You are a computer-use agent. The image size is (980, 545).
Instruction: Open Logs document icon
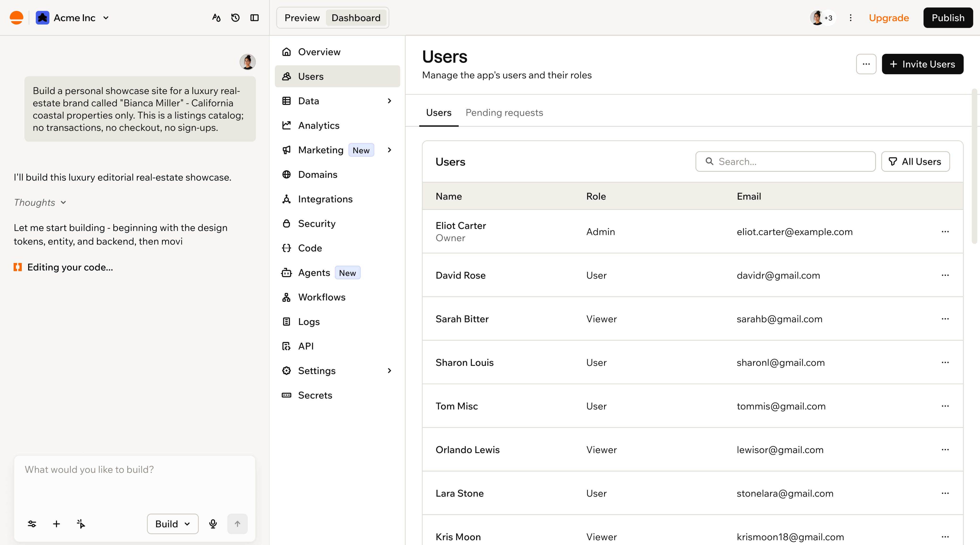pos(286,321)
